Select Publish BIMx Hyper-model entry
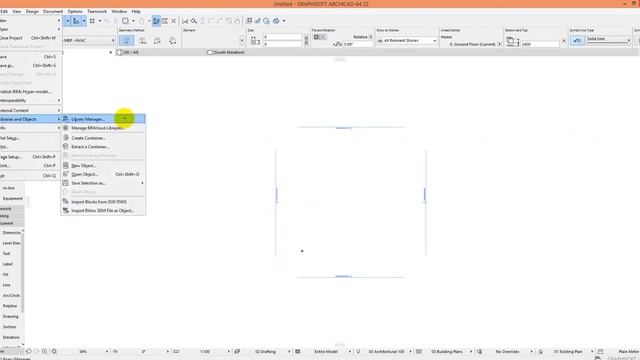Image resolution: width=640 pixels, height=360 pixels. click(30, 92)
